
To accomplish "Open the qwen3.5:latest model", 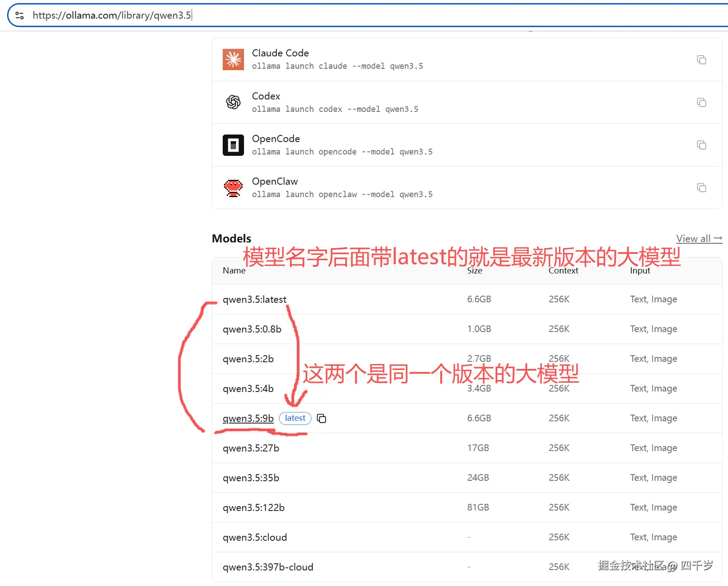I will pos(255,299).
